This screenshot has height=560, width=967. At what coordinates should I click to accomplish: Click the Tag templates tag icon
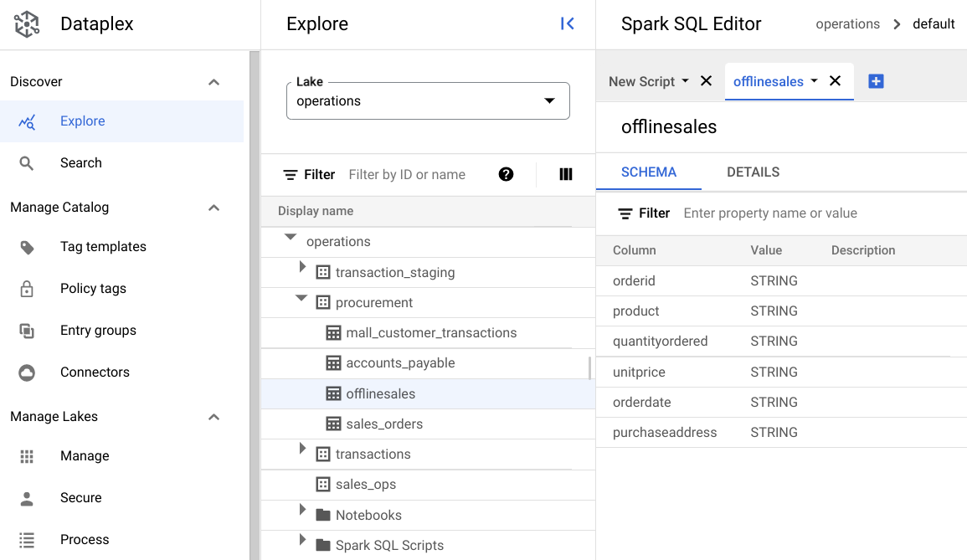pos(27,247)
